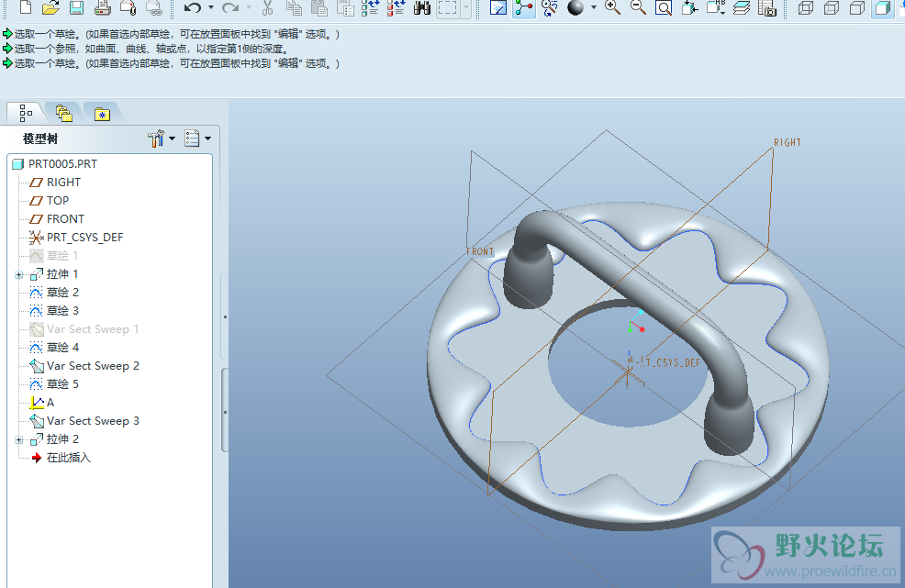
Task: Select PRT0005.PRT root in model tree
Action: pos(55,164)
